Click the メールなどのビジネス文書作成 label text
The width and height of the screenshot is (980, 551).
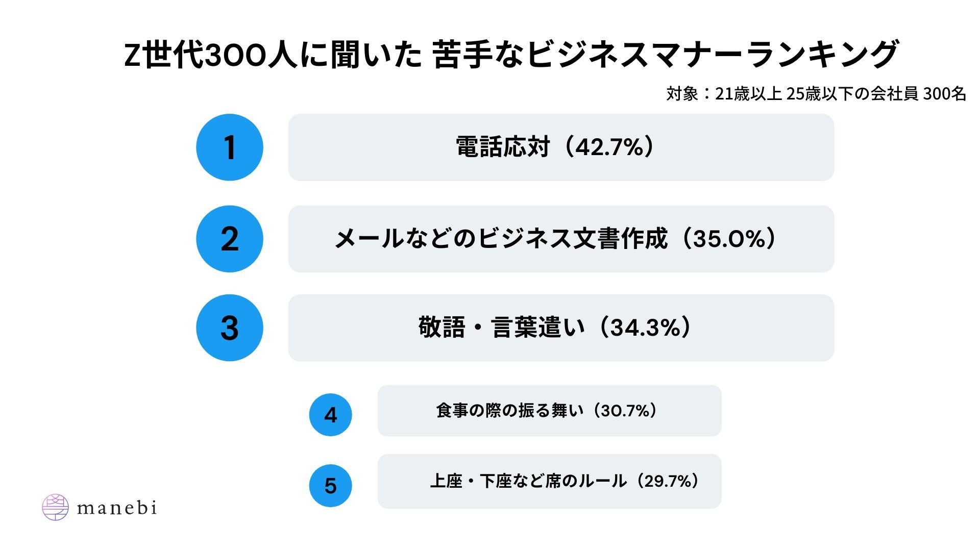point(501,239)
